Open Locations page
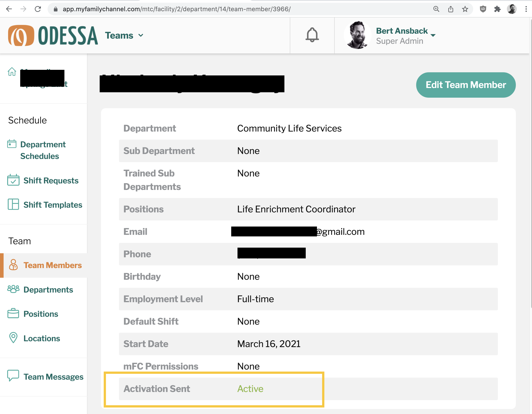 pos(42,338)
